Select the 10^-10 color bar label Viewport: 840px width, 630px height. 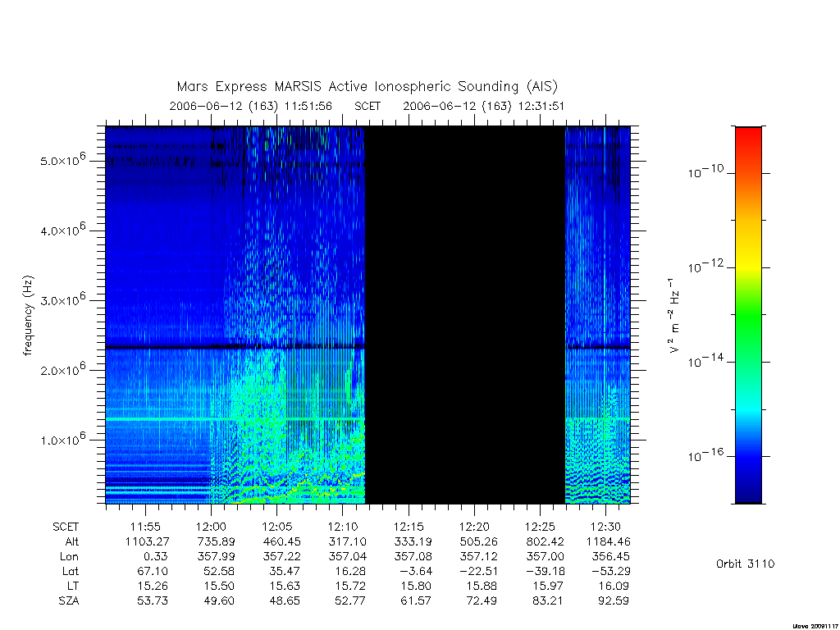[705, 171]
